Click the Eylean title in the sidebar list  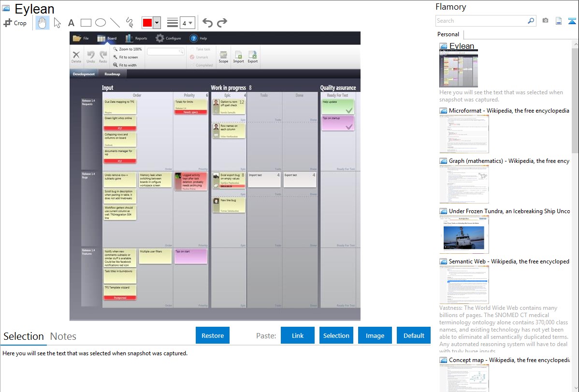(462, 46)
